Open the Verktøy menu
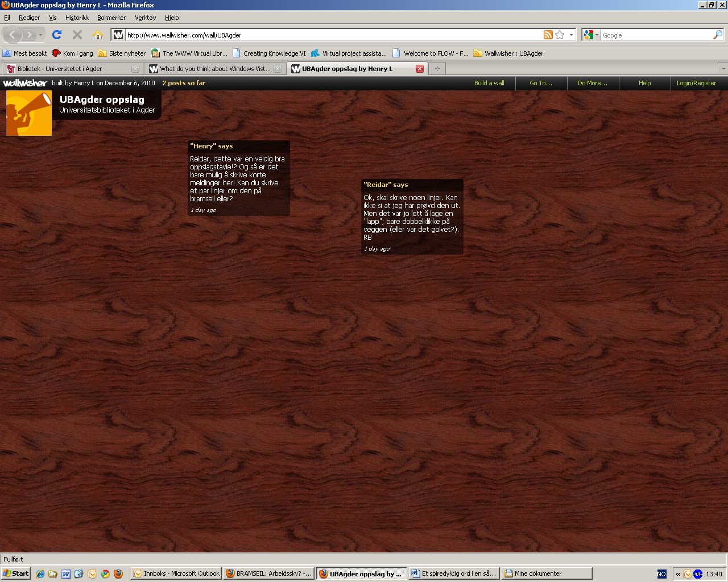Viewport: 728px width, 582px height. coord(145,18)
